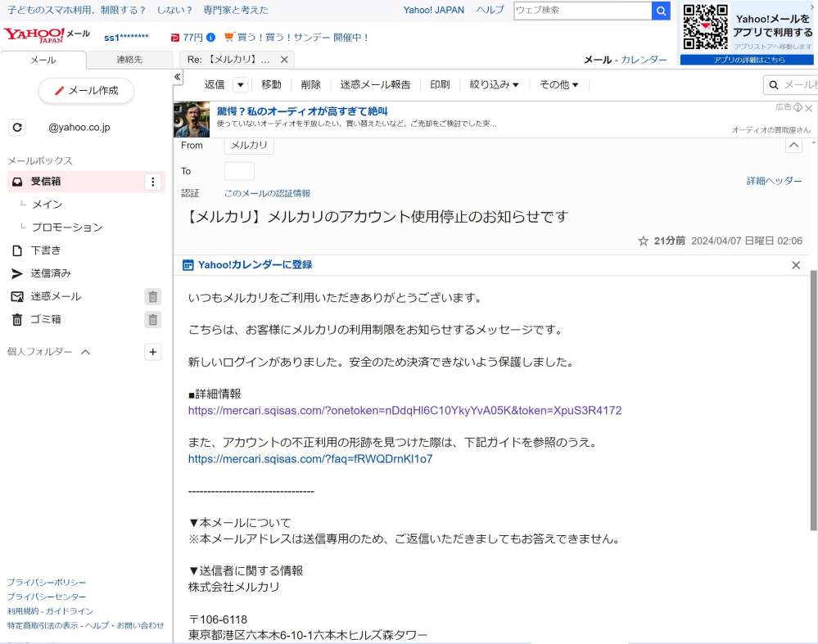818x644 pixels.
Task: Click the ad information icon next to 広告
Action: pos(798,107)
